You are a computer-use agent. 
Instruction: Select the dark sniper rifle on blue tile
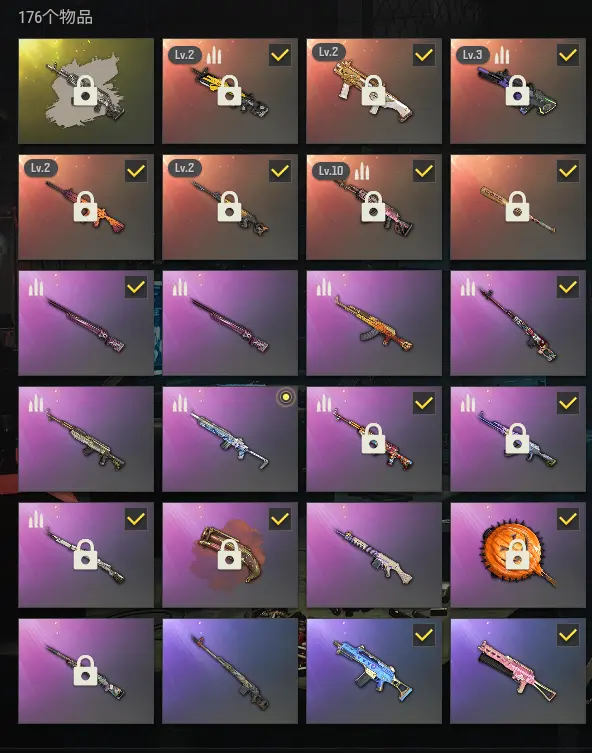point(230,671)
